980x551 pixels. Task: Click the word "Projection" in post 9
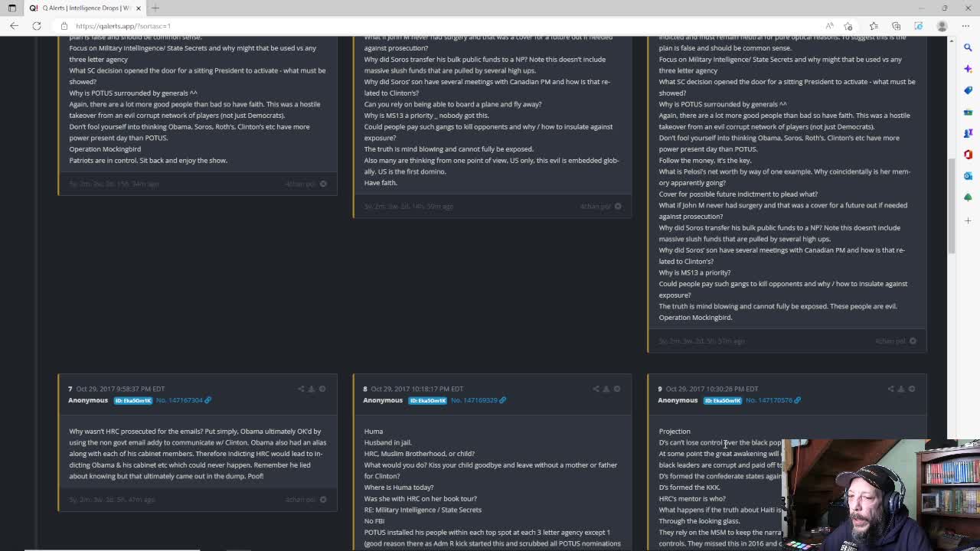(675, 431)
